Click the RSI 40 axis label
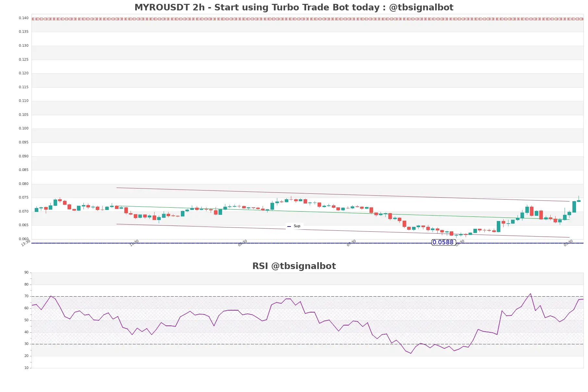 coord(27,332)
